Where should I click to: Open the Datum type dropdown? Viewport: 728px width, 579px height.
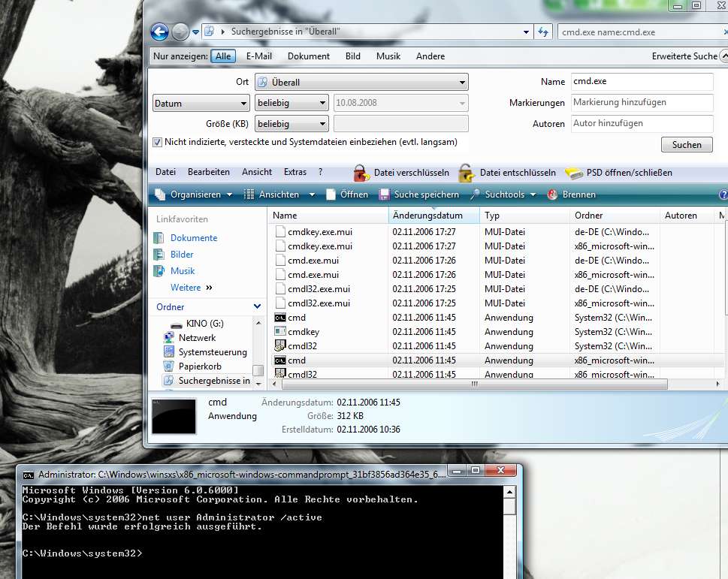click(x=201, y=103)
